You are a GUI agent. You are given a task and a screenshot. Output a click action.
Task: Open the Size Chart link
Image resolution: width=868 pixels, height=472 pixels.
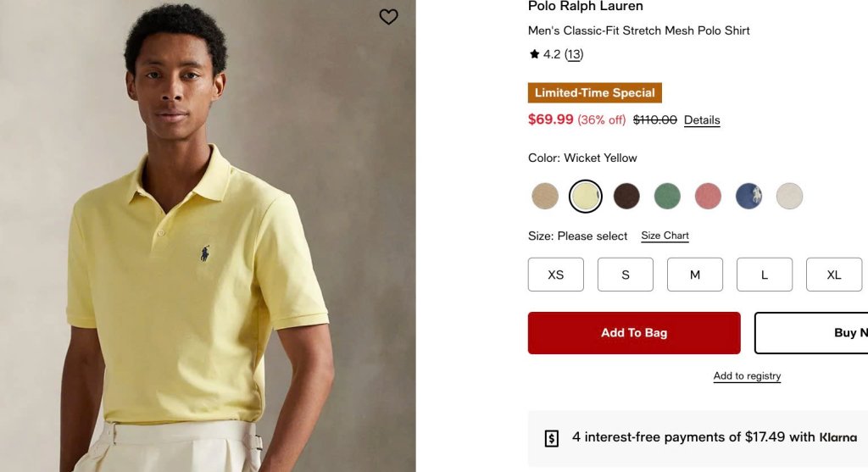(665, 236)
